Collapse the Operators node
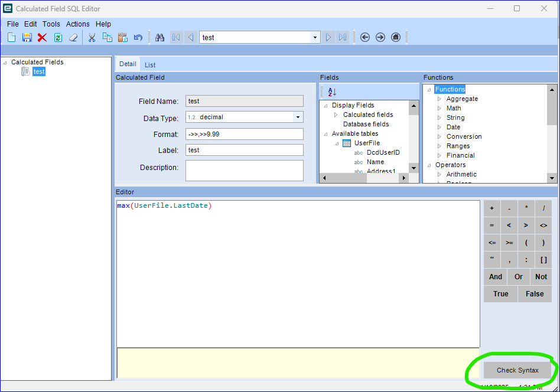Image resolution: width=560 pixels, height=392 pixels. click(x=429, y=165)
